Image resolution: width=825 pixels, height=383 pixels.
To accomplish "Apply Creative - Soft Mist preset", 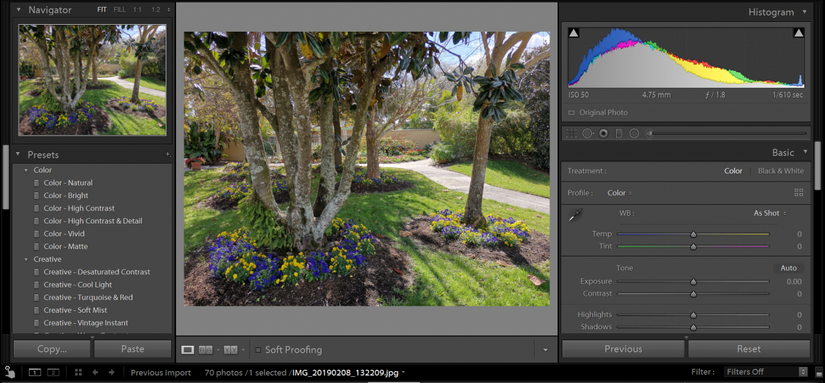I will coord(75,310).
